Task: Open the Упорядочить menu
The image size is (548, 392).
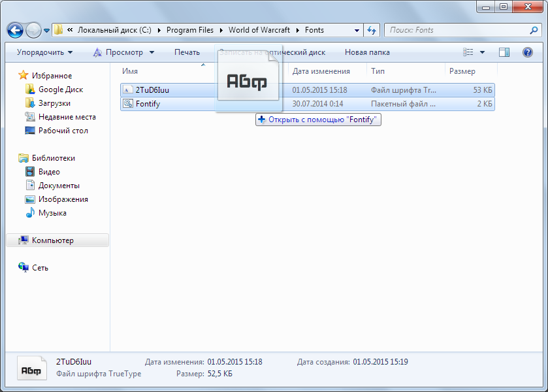Action: pos(44,52)
